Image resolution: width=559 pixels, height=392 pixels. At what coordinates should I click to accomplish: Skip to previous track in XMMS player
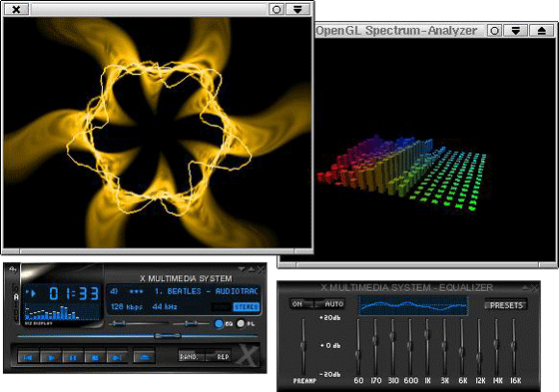tap(29, 357)
